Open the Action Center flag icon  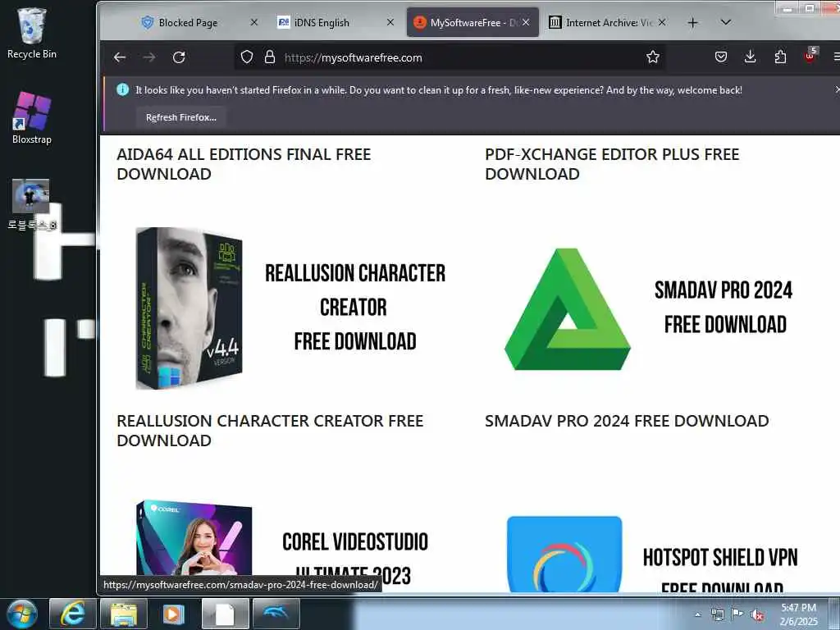point(737,614)
